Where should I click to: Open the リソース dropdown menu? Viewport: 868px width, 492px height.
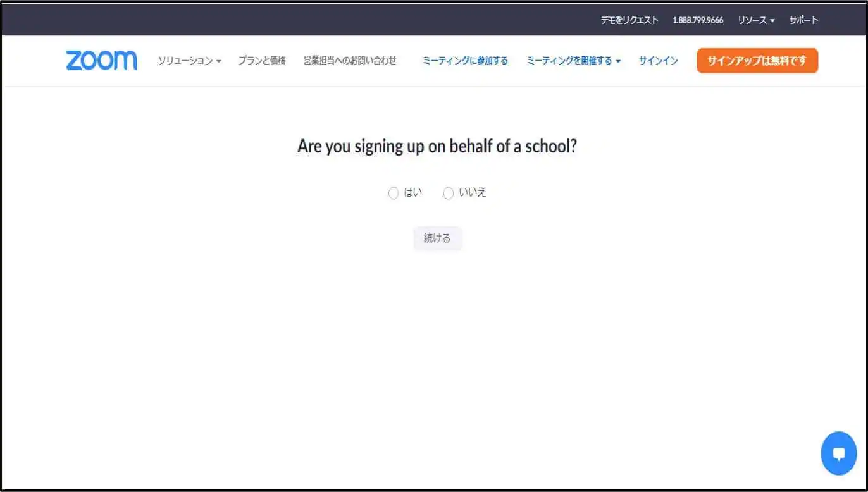756,20
